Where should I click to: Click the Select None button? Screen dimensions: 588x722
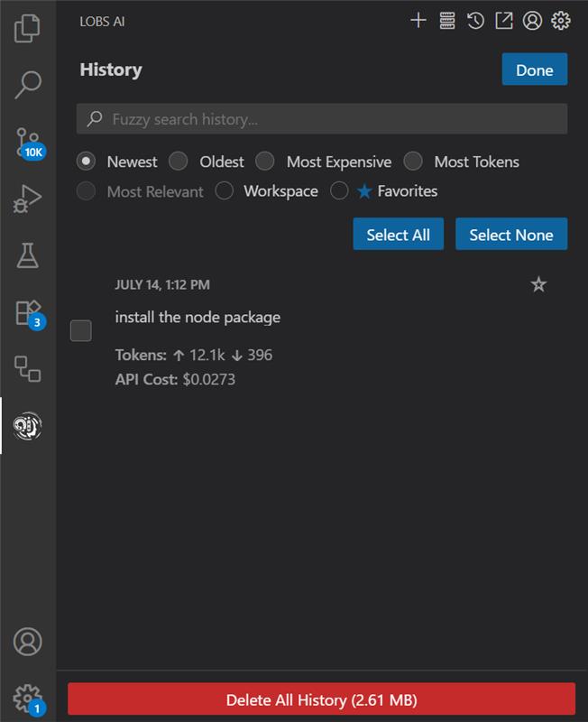[x=511, y=234]
